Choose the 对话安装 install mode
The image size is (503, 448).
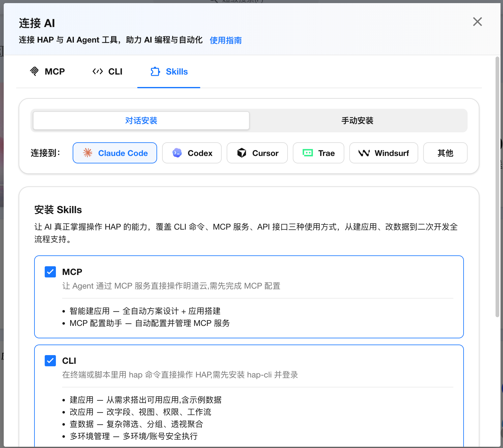[141, 121]
